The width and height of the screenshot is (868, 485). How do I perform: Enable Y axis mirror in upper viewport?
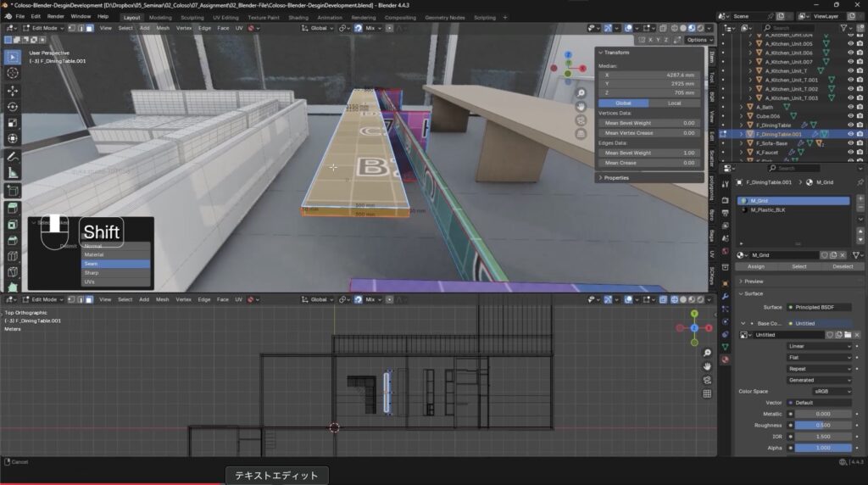[x=658, y=40]
